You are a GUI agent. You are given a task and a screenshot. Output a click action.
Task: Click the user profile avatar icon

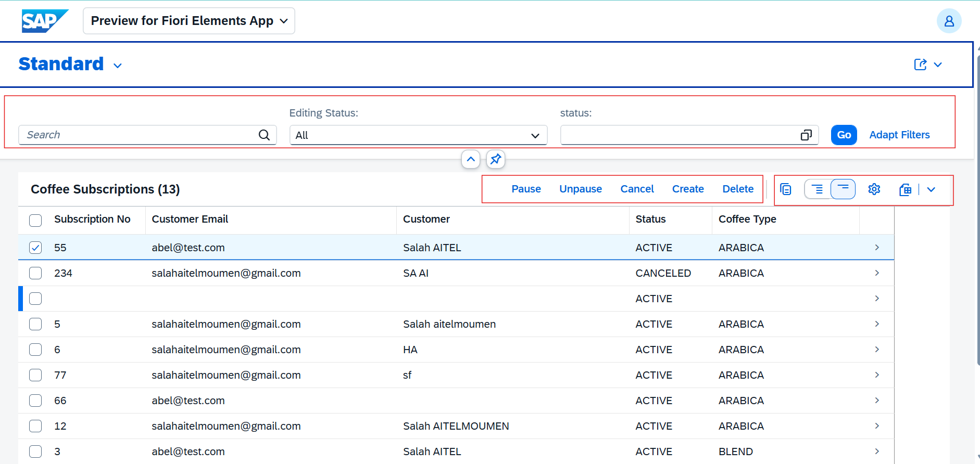pyautogui.click(x=949, y=21)
